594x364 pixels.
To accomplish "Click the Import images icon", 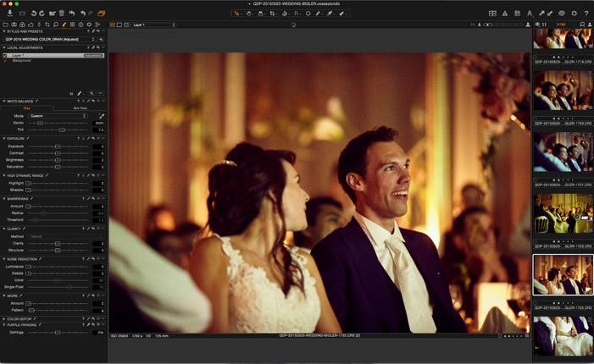I will [10, 14].
